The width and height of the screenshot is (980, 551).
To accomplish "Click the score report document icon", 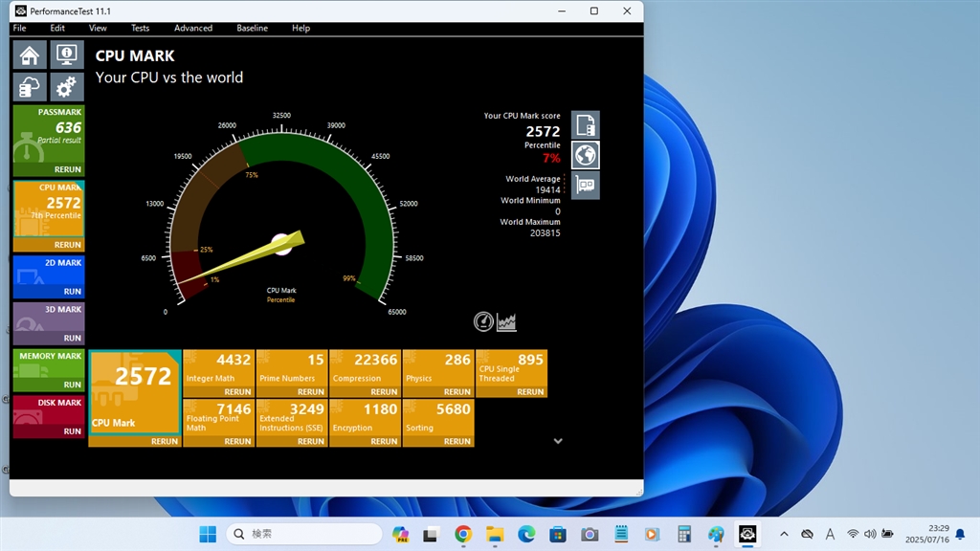I will (x=586, y=124).
